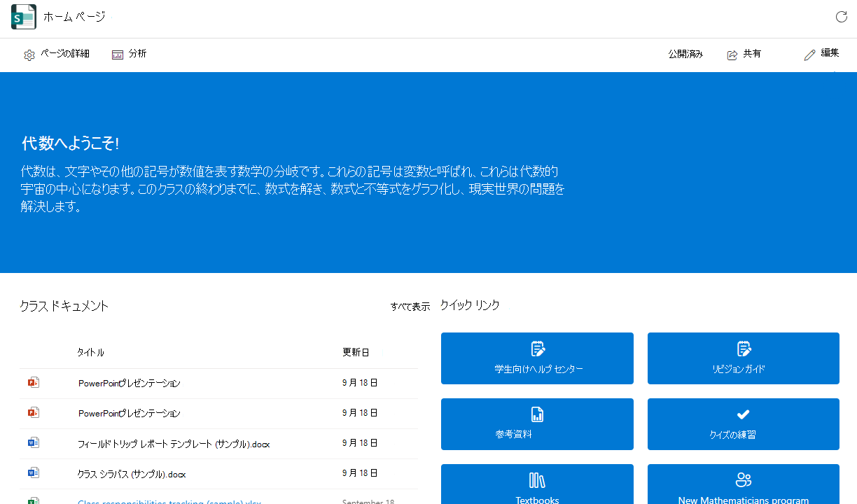Open the 学生向けヘルプ センター quick link tile

(537, 358)
